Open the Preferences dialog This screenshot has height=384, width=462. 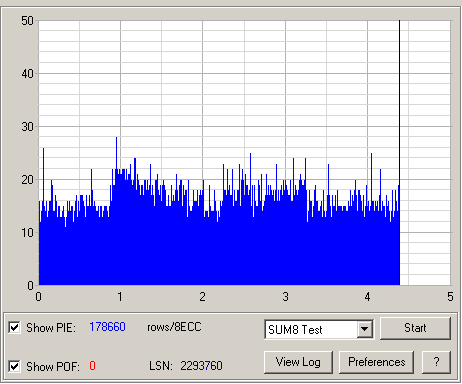click(376, 362)
